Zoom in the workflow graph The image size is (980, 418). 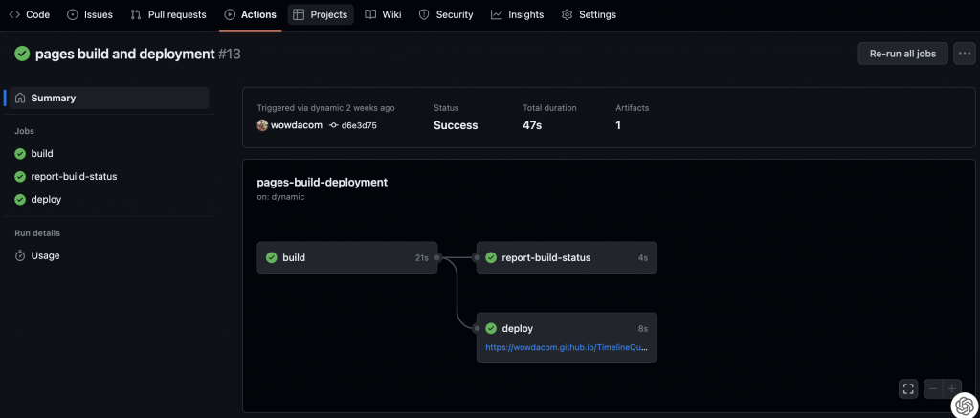tap(952, 388)
